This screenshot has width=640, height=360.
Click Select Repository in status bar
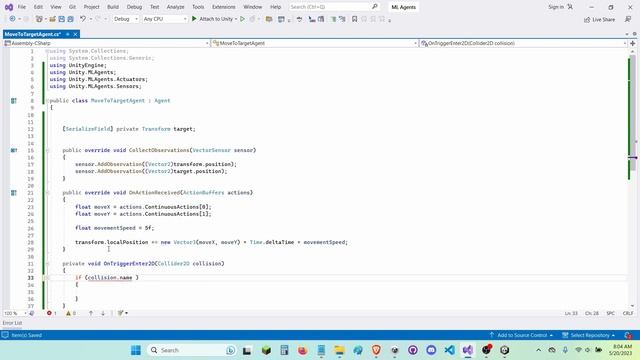[x=589, y=335]
